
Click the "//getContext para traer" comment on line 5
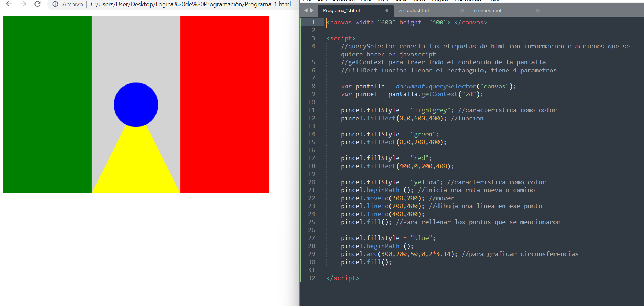[443, 62]
